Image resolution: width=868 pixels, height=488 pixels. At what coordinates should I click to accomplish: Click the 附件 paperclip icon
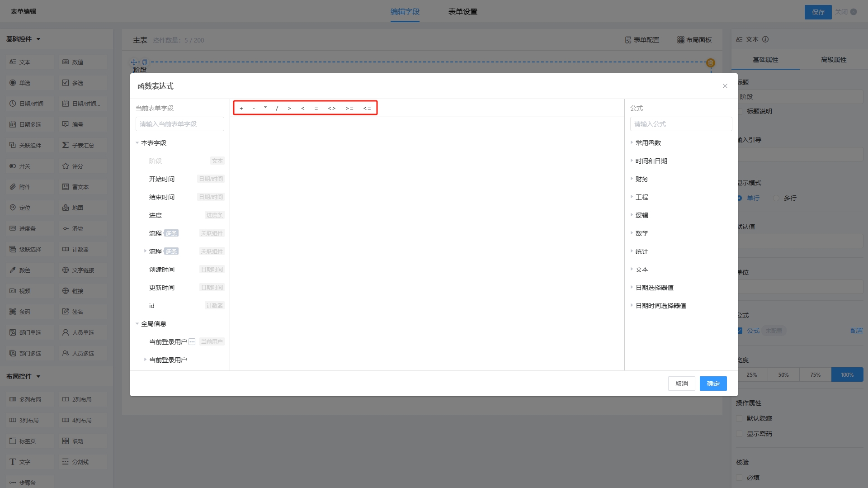pyautogui.click(x=13, y=187)
